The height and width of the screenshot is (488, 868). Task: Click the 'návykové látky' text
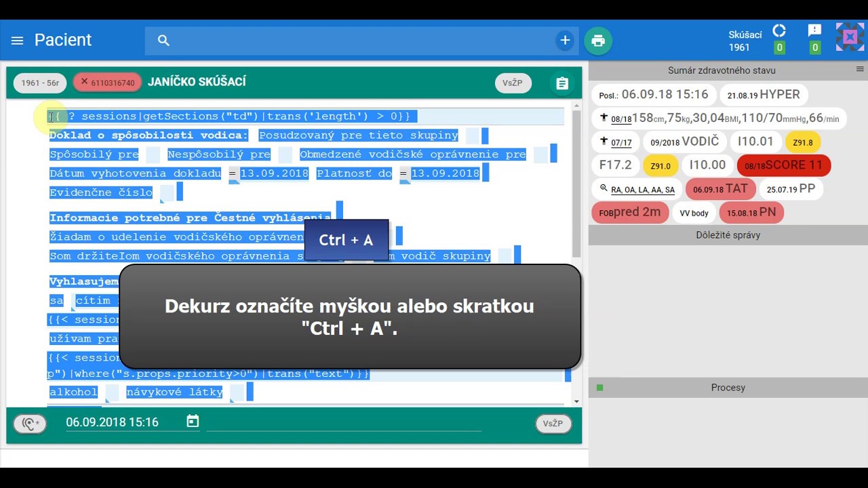pos(174,392)
